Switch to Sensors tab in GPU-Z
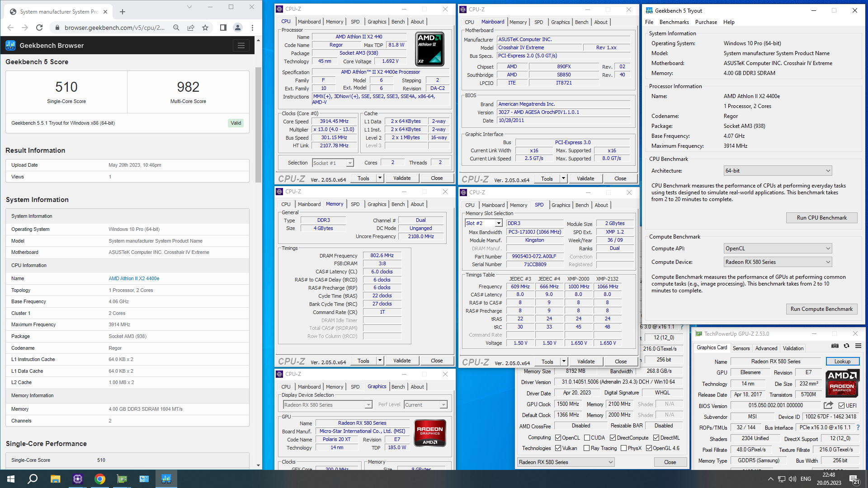The height and width of the screenshot is (488, 868). (x=741, y=348)
